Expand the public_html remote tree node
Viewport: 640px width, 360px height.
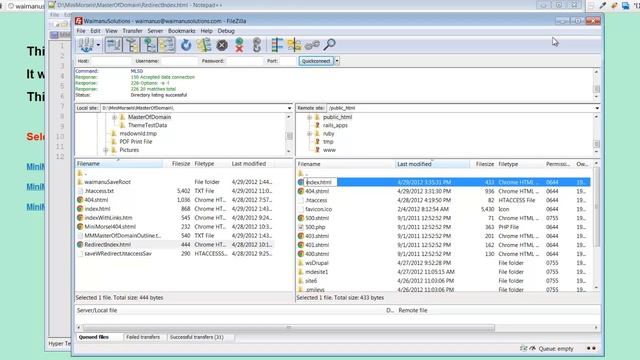(x=309, y=118)
